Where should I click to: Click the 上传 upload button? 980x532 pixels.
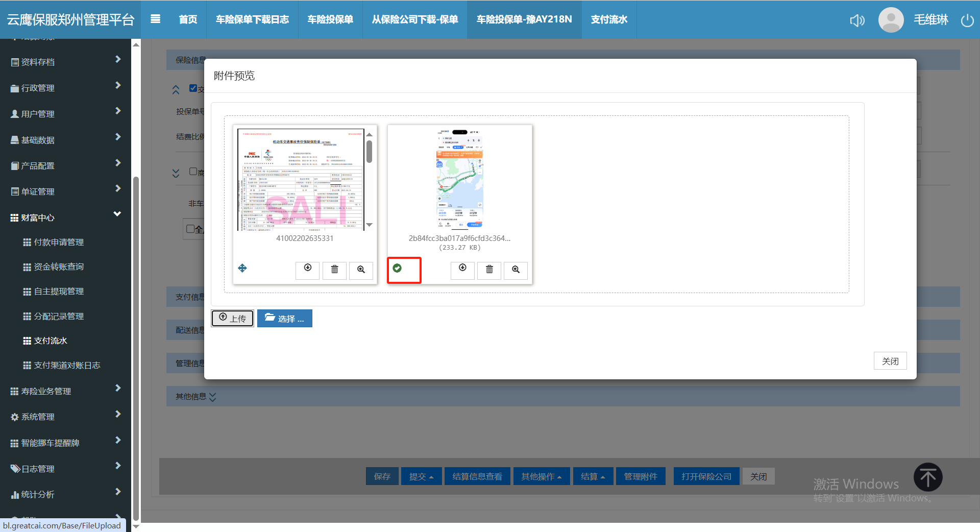pyautogui.click(x=233, y=319)
